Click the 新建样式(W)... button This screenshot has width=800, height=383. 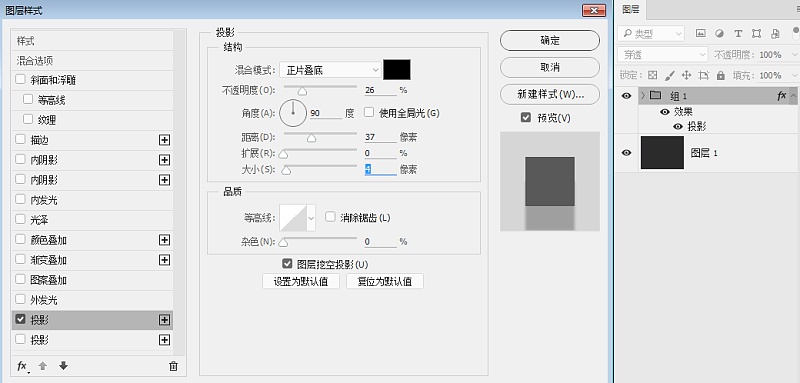550,94
